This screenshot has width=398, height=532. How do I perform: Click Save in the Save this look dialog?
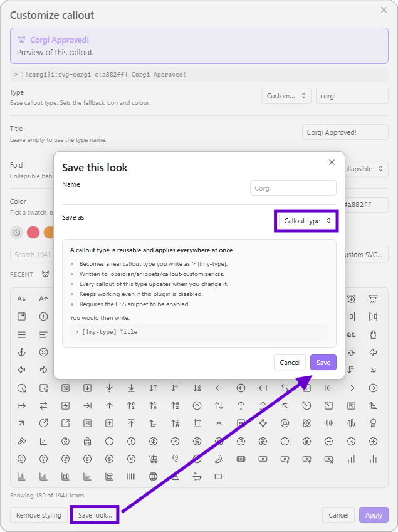click(323, 363)
